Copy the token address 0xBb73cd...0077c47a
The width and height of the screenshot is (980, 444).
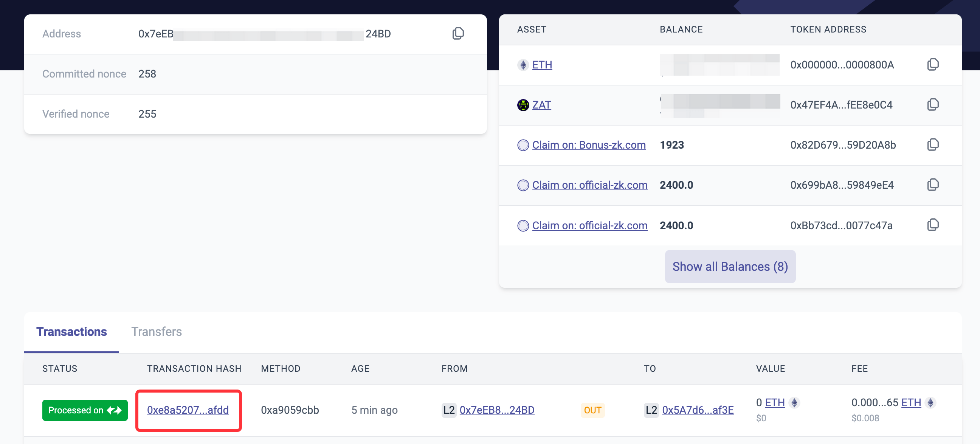[x=933, y=225]
